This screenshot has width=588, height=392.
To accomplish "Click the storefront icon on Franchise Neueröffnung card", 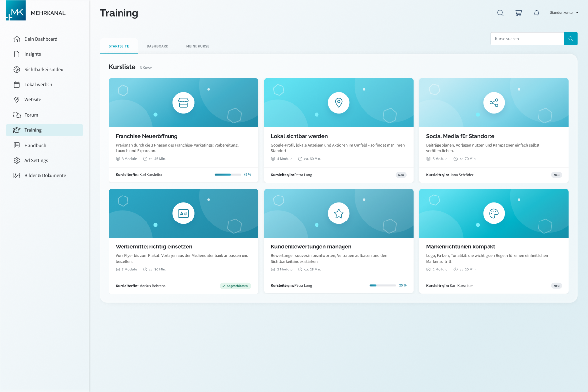I will pyautogui.click(x=183, y=103).
